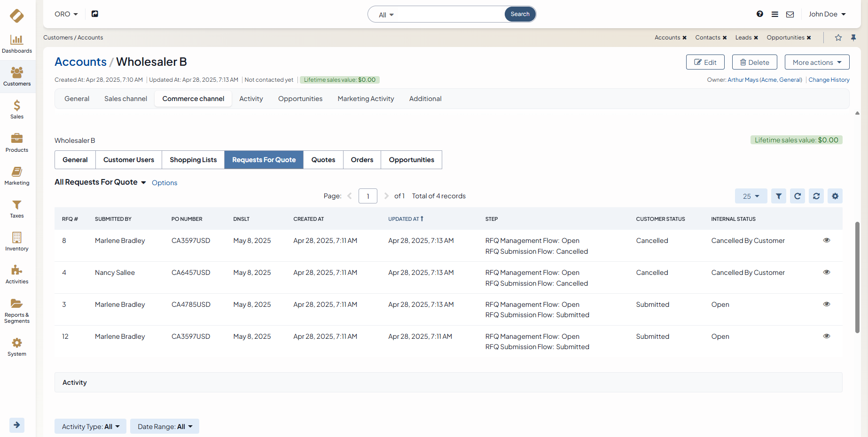868x437 pixels.
Task: Open the Marketing sidebar menu
Action: pyautogui.click(x=17, y=175)
